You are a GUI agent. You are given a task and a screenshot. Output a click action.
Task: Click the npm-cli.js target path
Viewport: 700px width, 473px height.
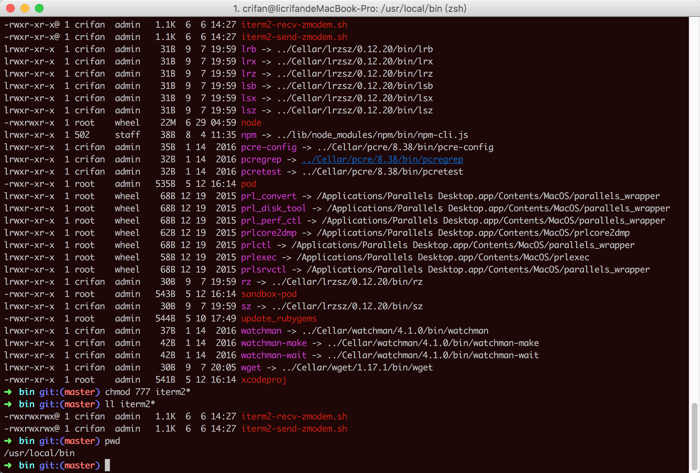pyautogui.click(x=372, y=135)
